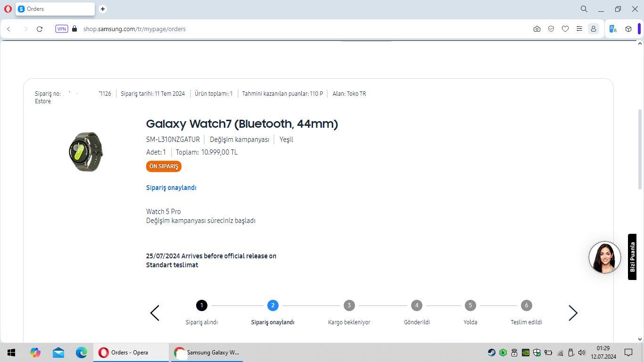Click the Sipariş tarihi: 11 Tem 2024 text

[x=153, y=94]
